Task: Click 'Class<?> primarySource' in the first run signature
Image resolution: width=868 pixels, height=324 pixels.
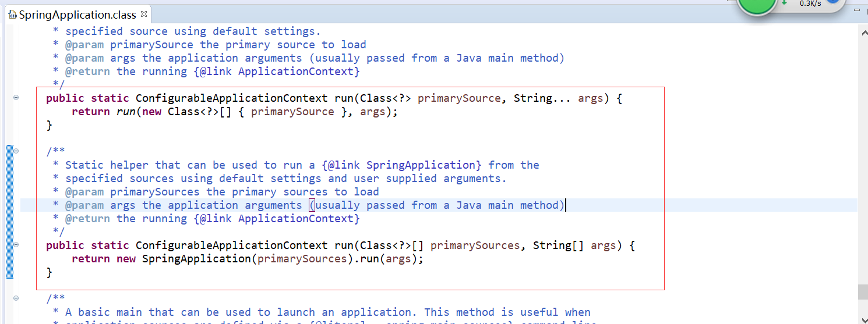Action: click(431, 98)
